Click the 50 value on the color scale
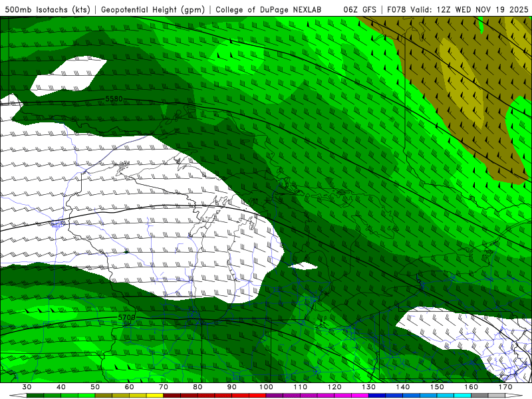Image resolution: width=532 pixels, height=399 pixels. click(95, 387)
